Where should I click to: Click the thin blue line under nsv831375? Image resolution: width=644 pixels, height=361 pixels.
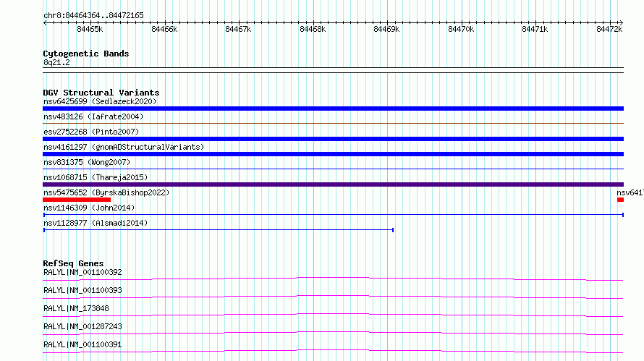[333, 169]
